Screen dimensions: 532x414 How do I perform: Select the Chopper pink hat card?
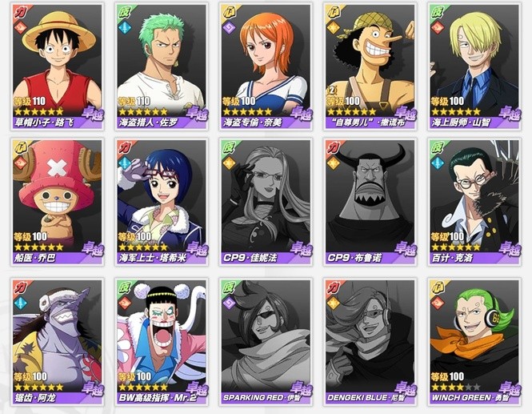(x=58, y=202)
